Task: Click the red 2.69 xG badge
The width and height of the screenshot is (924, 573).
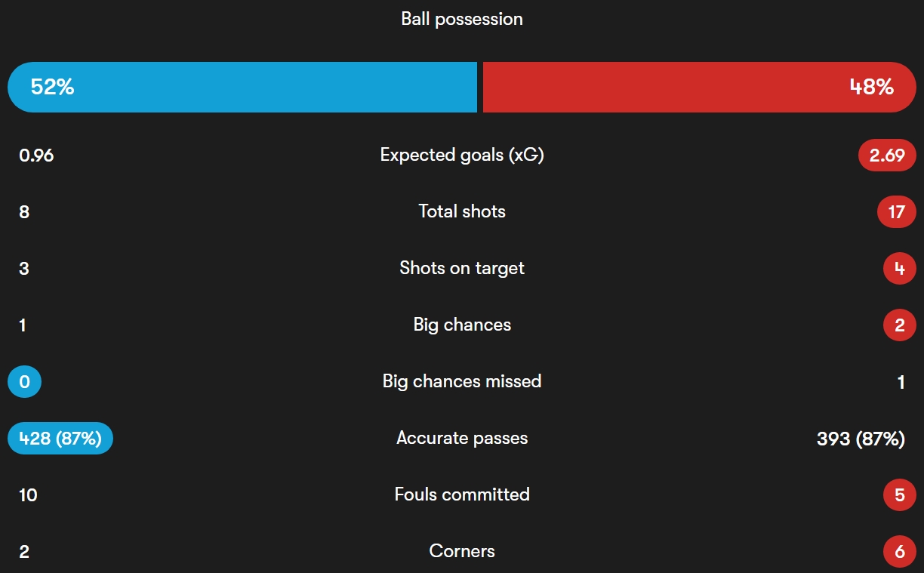Action: (887, 156)
